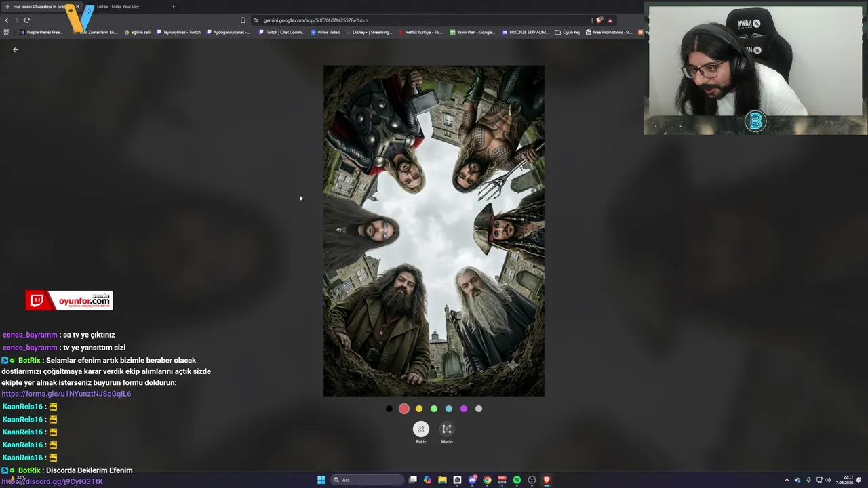Image resolution: width=868 pixels, height=488 pixels.
Task: Open the Free Promotions bookmark
Action: 609,32
